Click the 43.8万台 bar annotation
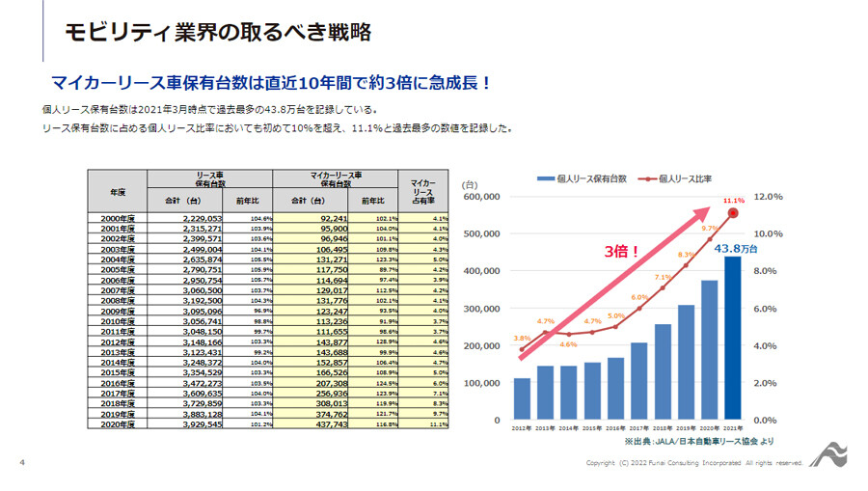 click(736, 249)
